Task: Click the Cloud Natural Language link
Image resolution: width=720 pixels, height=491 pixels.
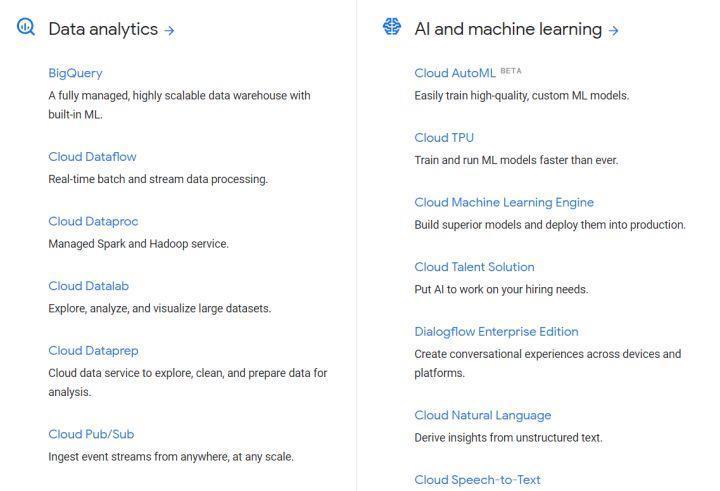Action: [x=483, y=415]
